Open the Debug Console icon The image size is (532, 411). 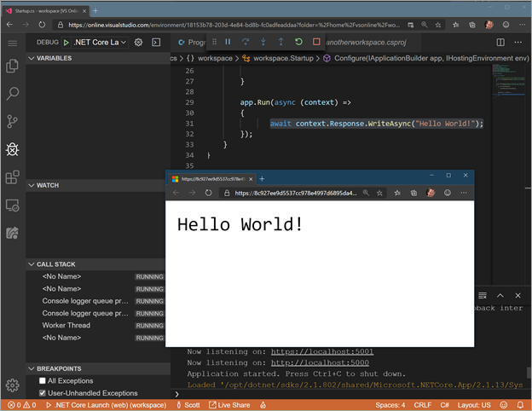(156, 43)
